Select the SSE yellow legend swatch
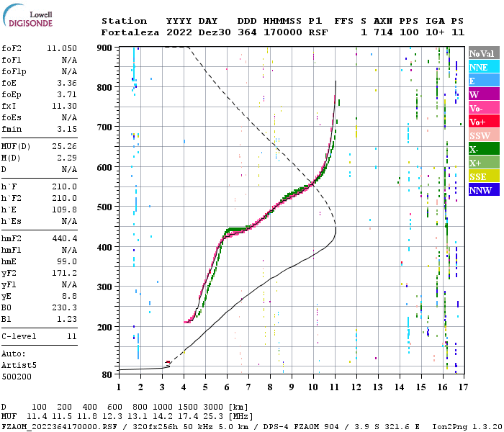The width and height of the screenshot is (504, 432). coord(484,176)
